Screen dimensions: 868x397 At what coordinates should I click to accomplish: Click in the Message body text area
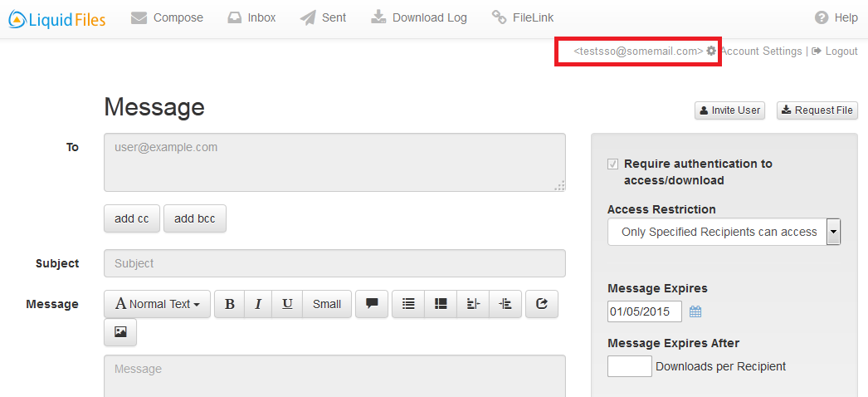[335, 376]
